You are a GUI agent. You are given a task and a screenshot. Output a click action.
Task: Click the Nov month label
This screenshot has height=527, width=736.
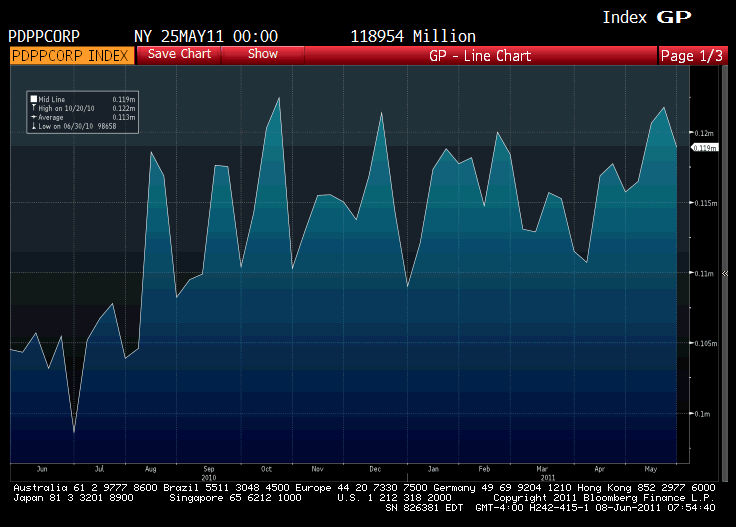[317, 469]
